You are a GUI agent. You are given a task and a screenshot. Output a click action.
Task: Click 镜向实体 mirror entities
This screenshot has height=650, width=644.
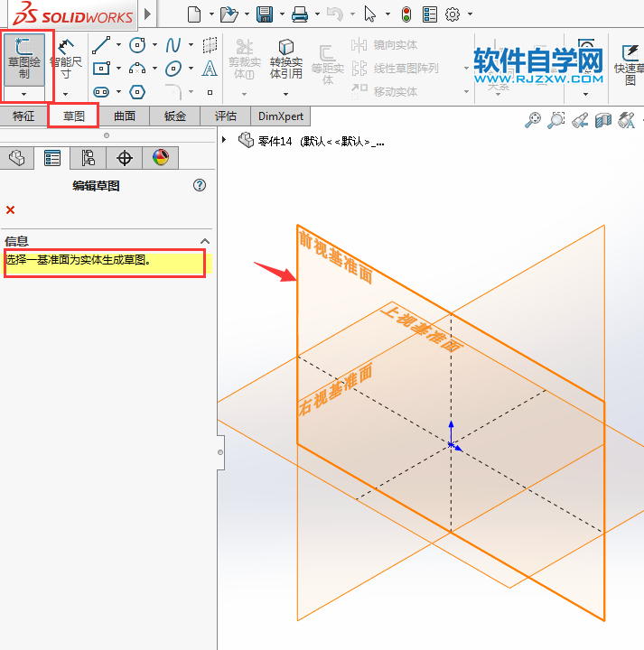(x=385, y=45)
